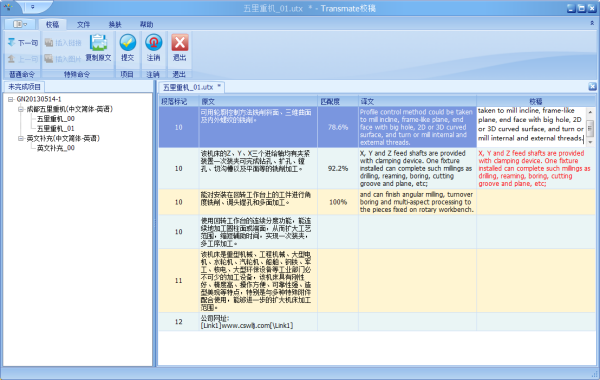The height and width of the screenshot is (380, 600).
Task: Click the 匹配度 column header
Action: [338, 101]
